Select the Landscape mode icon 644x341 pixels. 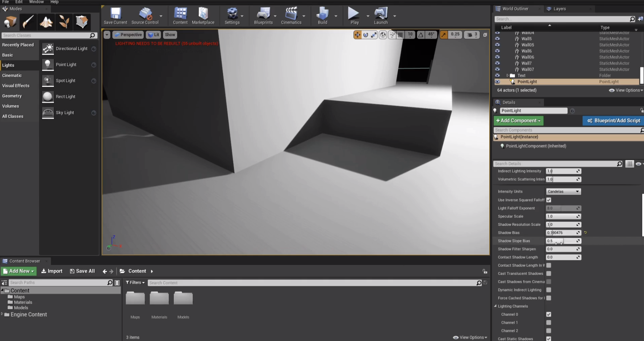(46, 22)
